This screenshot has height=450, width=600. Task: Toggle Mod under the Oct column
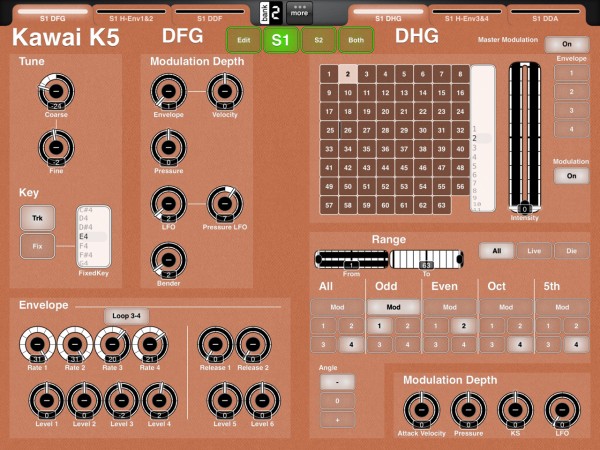506,307
